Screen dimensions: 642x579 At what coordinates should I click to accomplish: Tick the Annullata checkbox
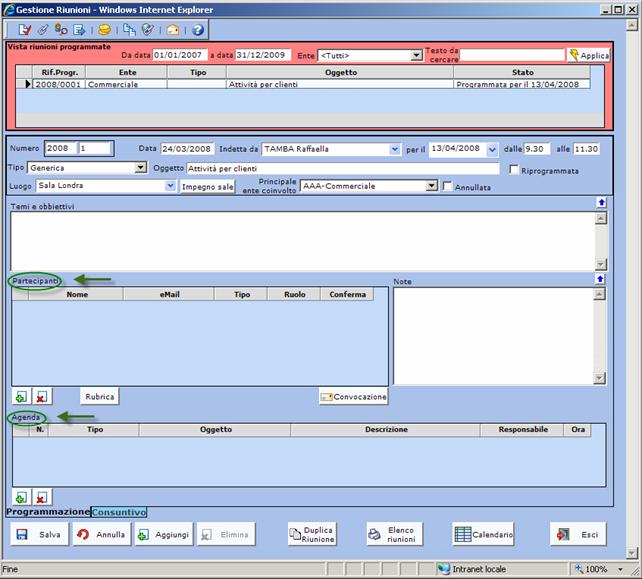click(447, 186)
